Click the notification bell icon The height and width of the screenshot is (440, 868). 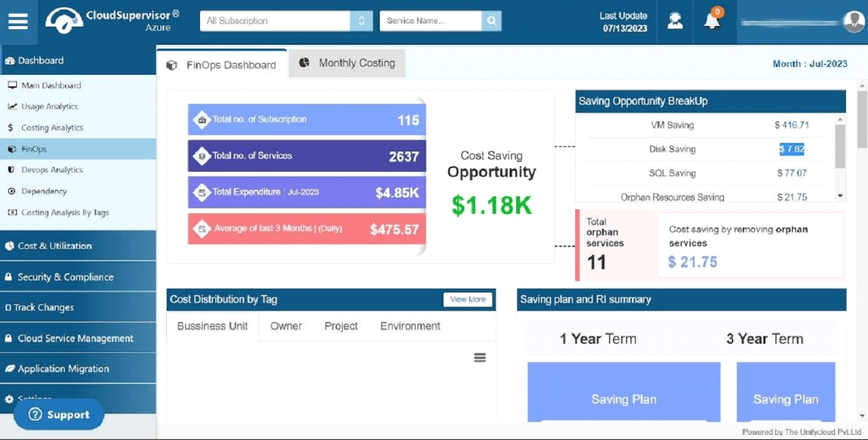(x=712, y=20)
